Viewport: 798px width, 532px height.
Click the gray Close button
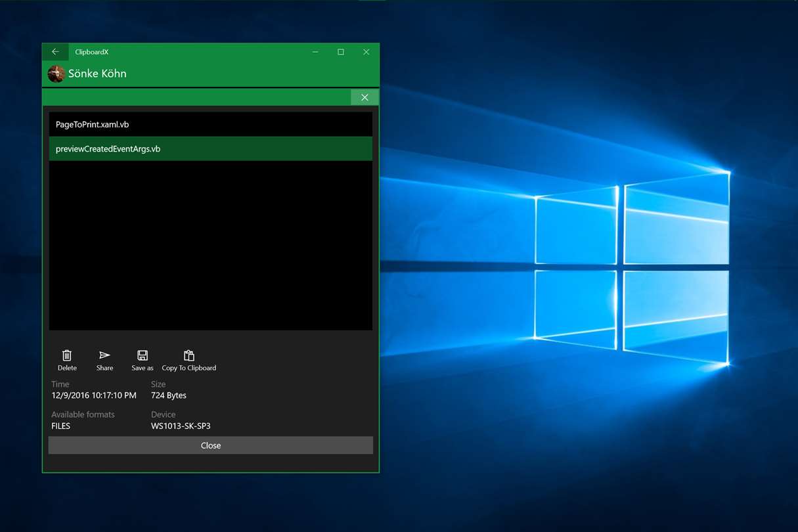click(x=211, y=445)
